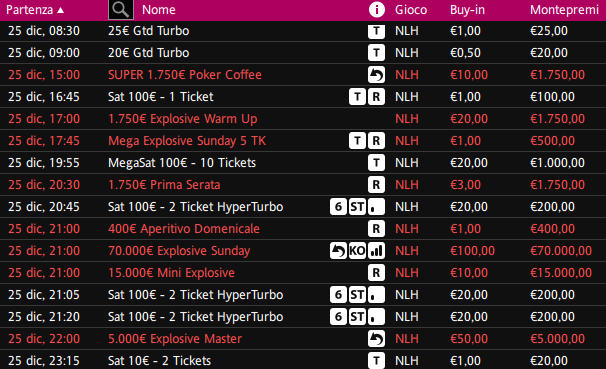This screenshot has width=606, height=369.
Task: Click the T icon on 20€ Gtd Turbo row
Action: 376,53
